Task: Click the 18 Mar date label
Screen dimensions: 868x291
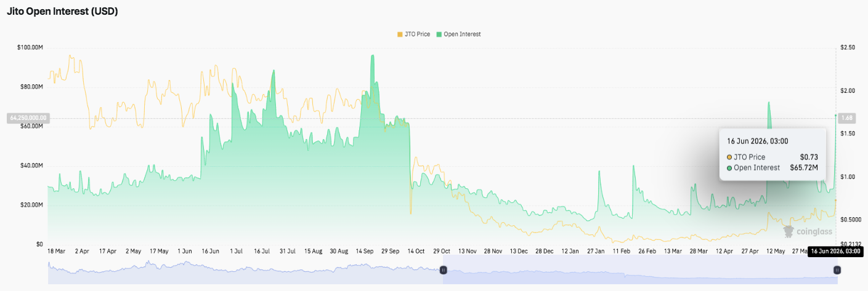Action: click(x=56, y=252)
